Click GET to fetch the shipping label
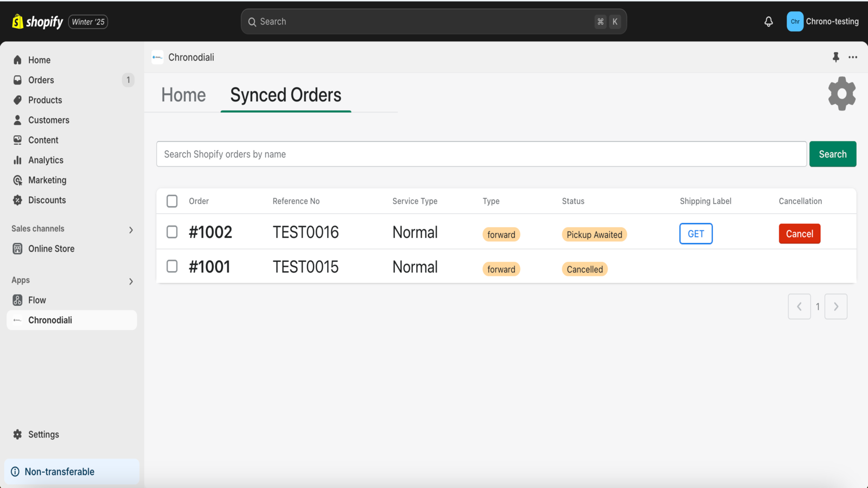 (695, 233)
